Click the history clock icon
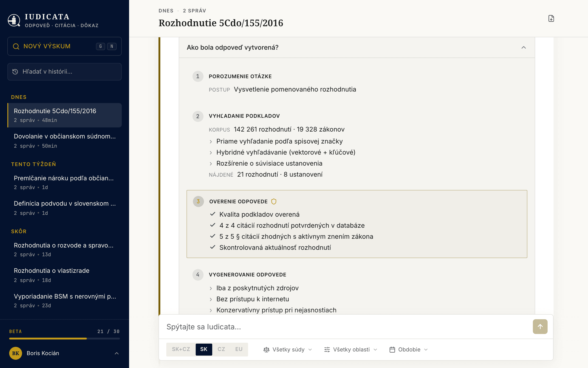Image resolution: width=588 pixels, height=368 pixels. [15, 72]
